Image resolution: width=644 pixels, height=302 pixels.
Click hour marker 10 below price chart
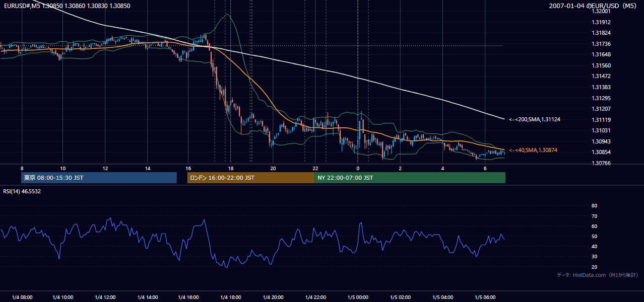62,168
